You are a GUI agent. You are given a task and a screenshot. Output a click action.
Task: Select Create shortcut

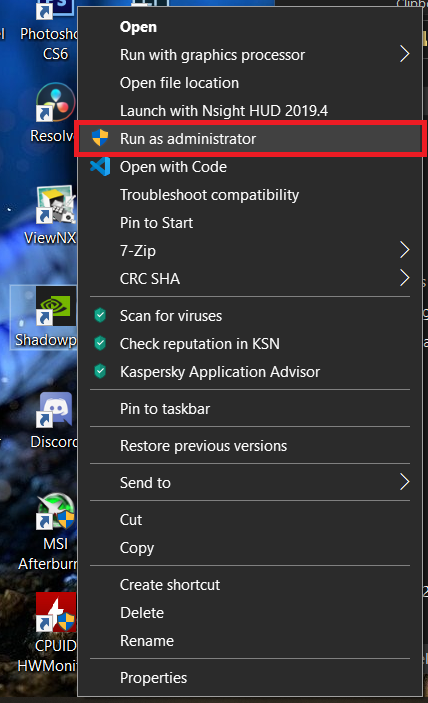[250, 585]
